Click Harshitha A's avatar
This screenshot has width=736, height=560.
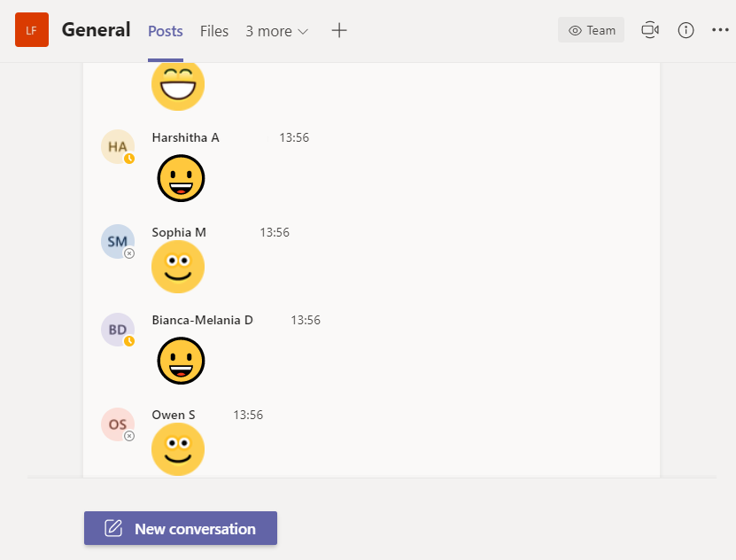[118, 146]
